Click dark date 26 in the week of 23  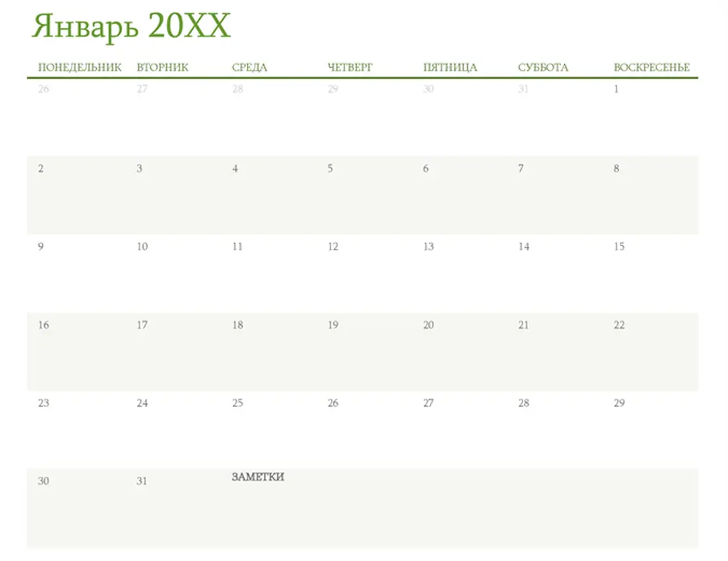click(333, 403)
